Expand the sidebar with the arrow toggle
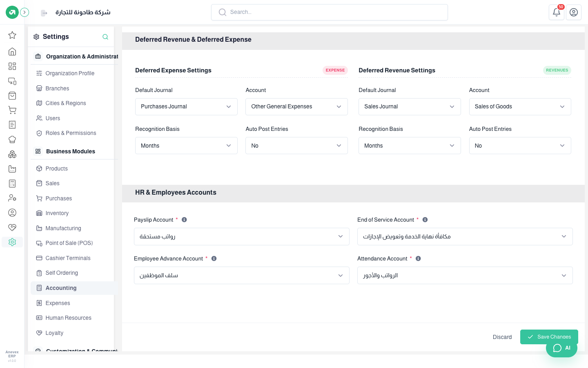 tap(24, 12)
